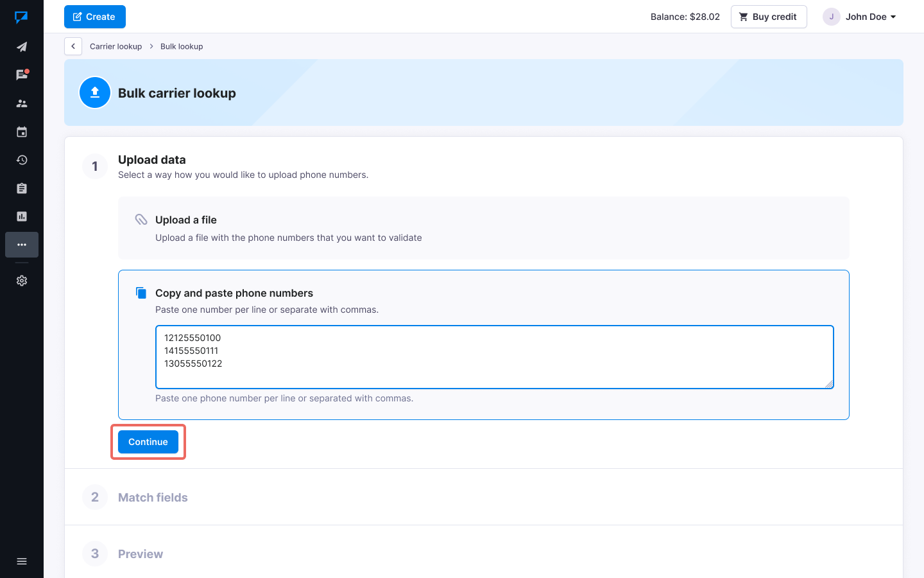Click the Continue button
Screen dimensions: 924x578
click(148, 442)
